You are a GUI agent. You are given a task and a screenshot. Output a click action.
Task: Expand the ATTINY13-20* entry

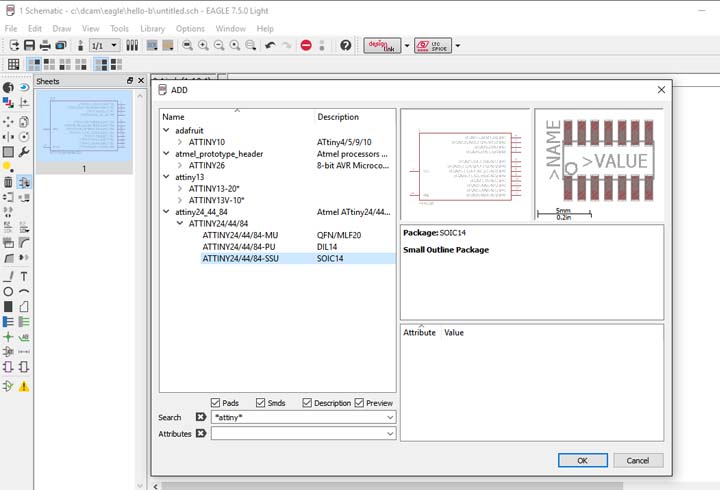180,188
